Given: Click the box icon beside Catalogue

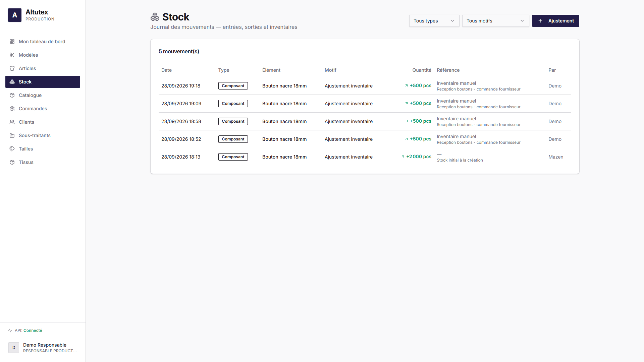Looking at the screenshot, I should [x=12, y=95].
